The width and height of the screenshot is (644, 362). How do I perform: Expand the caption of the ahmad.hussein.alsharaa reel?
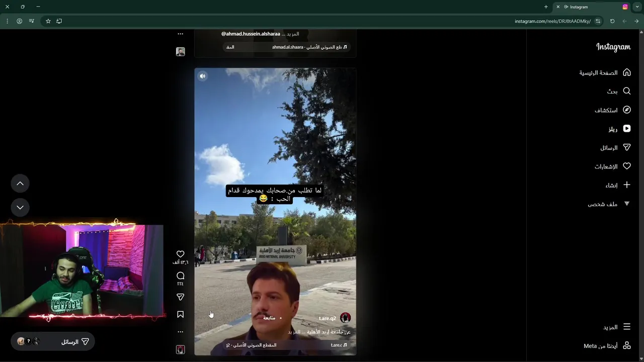tap(293, 34)
